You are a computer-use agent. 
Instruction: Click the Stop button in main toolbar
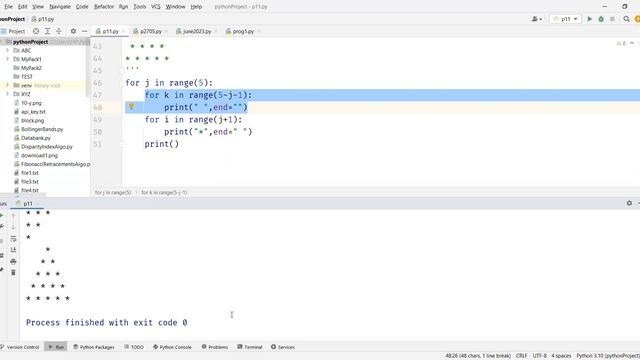coord(612,19)
